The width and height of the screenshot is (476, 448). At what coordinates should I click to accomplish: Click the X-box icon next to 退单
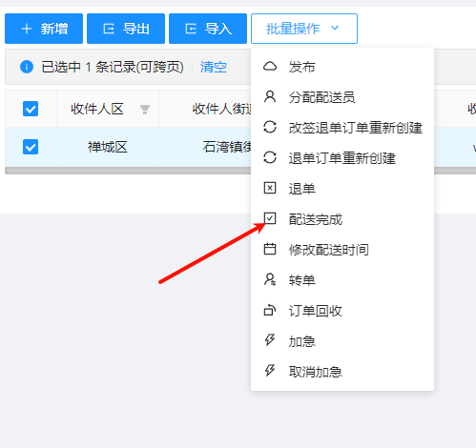(x=270, y=188)
